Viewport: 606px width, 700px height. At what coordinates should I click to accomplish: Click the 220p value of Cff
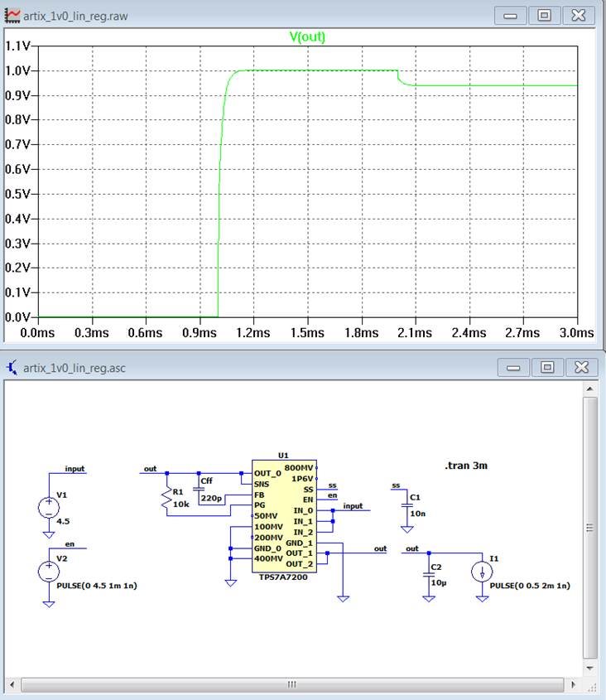211,498
